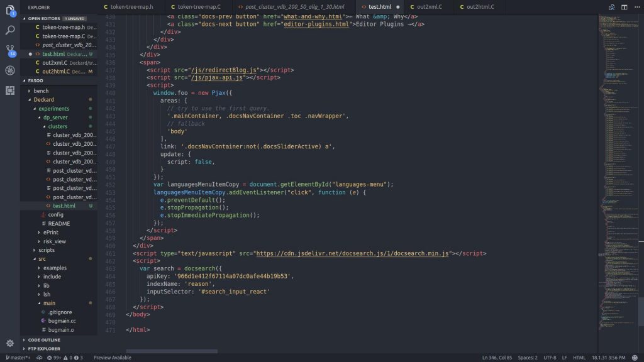The height and width of the screenshot is (362, 644).
Task: Change encoding via UTF-8 status item
Action: [550, 358]
